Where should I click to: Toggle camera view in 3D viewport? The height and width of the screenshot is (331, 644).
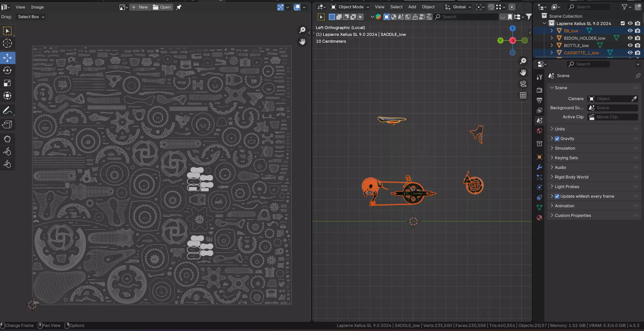coord(523,84)
